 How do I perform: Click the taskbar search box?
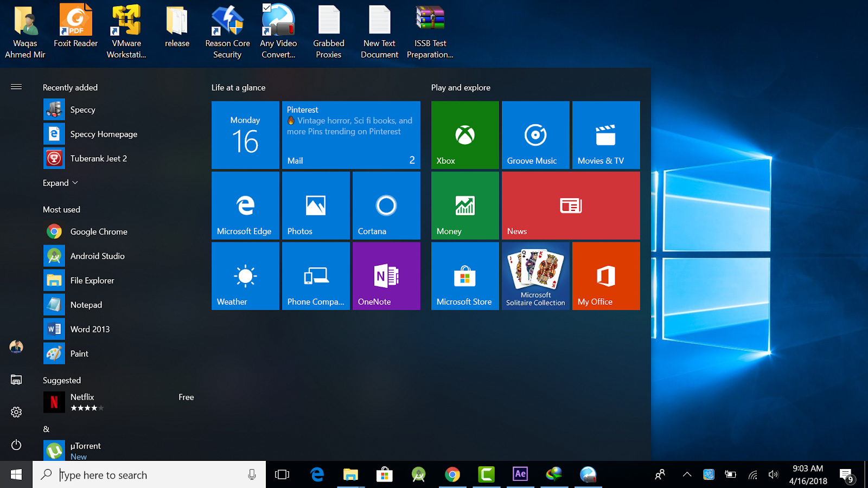[x=149, y=475]
